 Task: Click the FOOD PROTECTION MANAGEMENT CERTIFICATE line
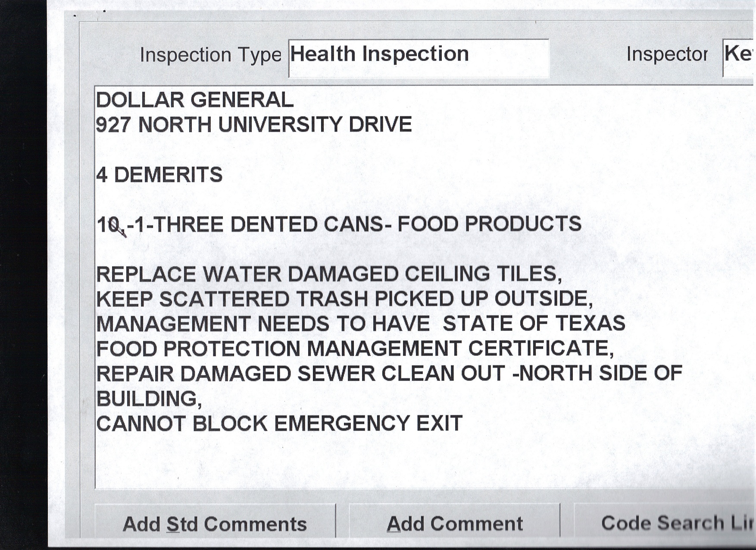(354, 349)
